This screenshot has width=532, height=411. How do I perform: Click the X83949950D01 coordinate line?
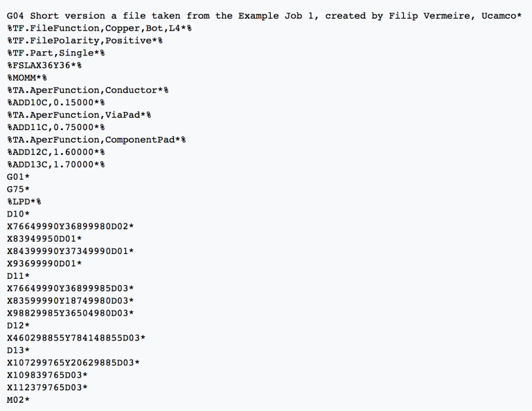44,239
